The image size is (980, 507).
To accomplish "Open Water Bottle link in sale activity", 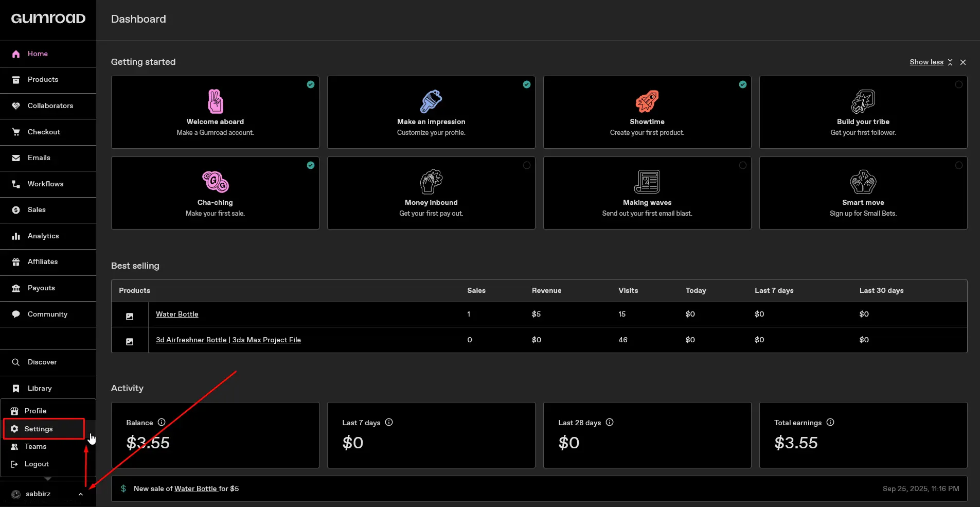I will pos(196,488).
